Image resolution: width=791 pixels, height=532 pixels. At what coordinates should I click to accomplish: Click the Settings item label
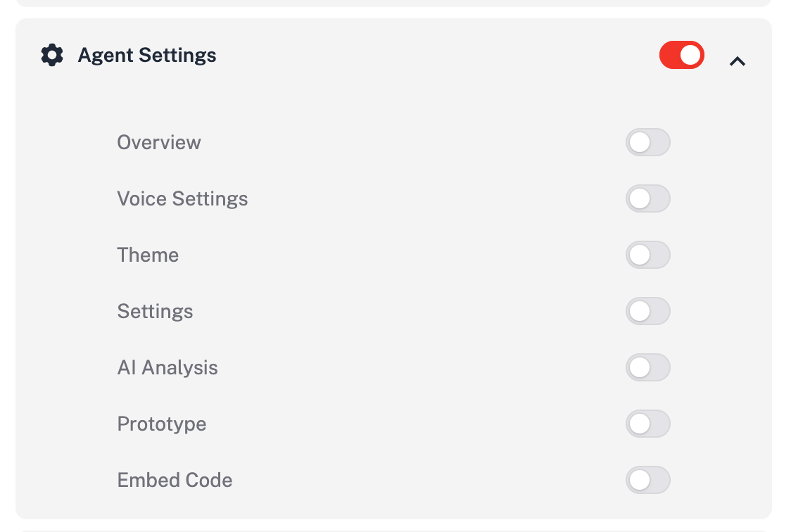click(155, 311)
